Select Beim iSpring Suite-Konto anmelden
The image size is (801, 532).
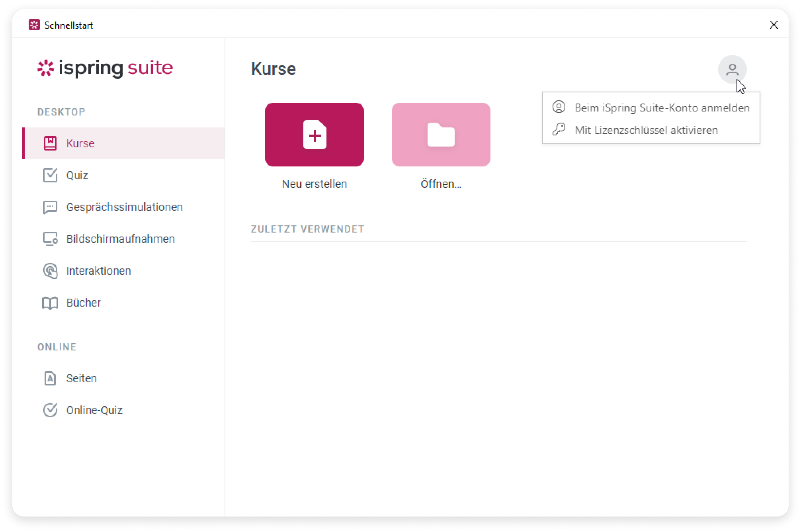pyautogui.click(x=662, y=108)
